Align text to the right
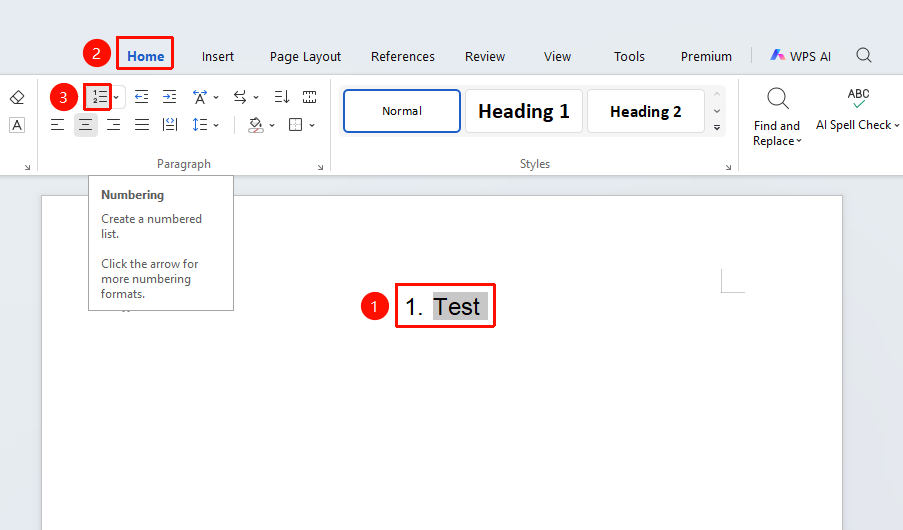The image size is (903, 530). (113, 124)
